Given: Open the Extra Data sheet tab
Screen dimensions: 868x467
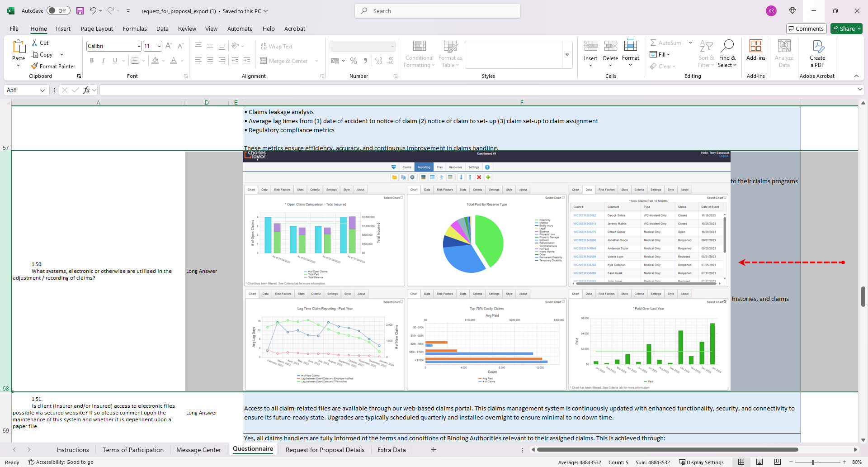Looking at the screenshot, I should point(391,450).
